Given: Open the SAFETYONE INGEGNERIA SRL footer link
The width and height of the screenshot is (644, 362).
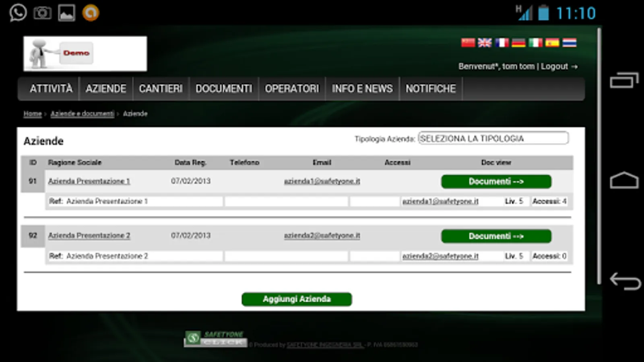Looking at the screenshot, I should point(325,345).
